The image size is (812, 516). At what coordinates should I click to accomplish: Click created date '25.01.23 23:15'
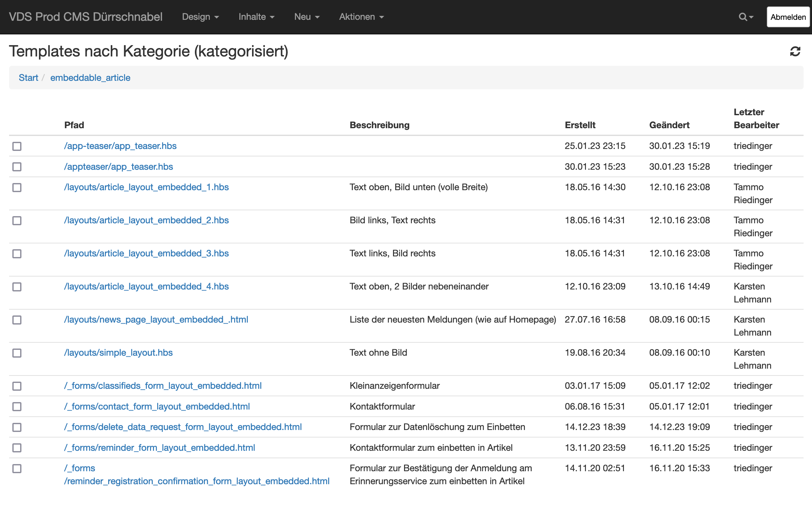click(x=595, y=146)
